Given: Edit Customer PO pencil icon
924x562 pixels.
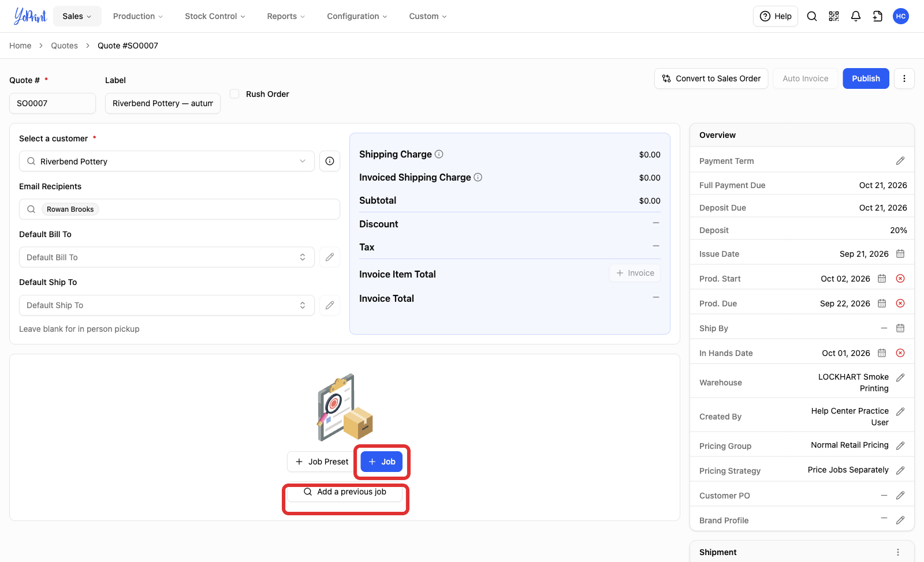Looking at the screenshot, I should tap(900, 496).
